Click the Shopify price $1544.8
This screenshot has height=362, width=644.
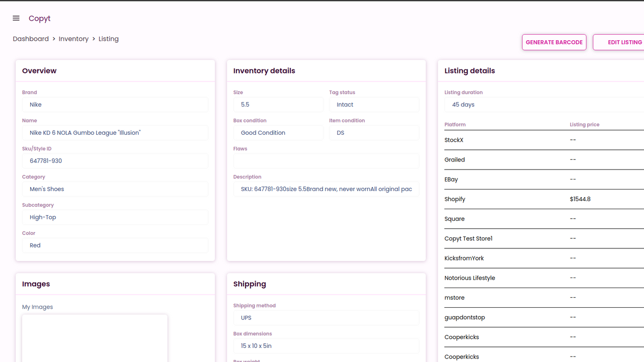(580, 199)
